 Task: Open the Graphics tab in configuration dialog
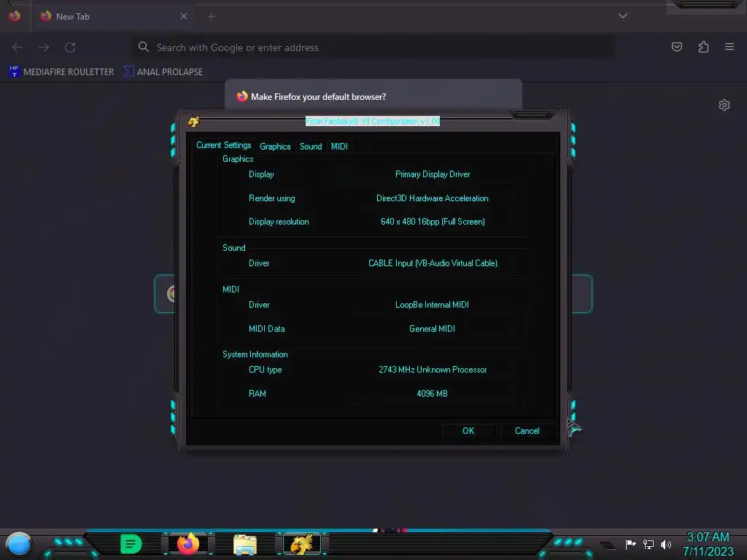275,146
